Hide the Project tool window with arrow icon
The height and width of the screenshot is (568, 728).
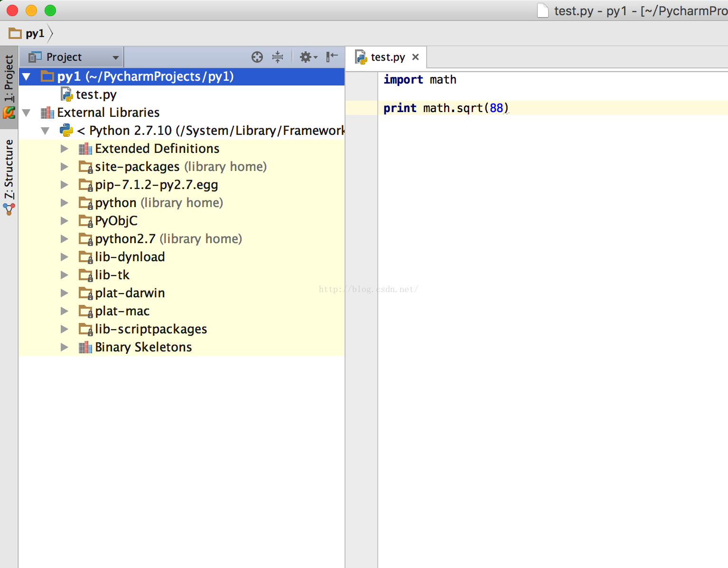[332, 57]
